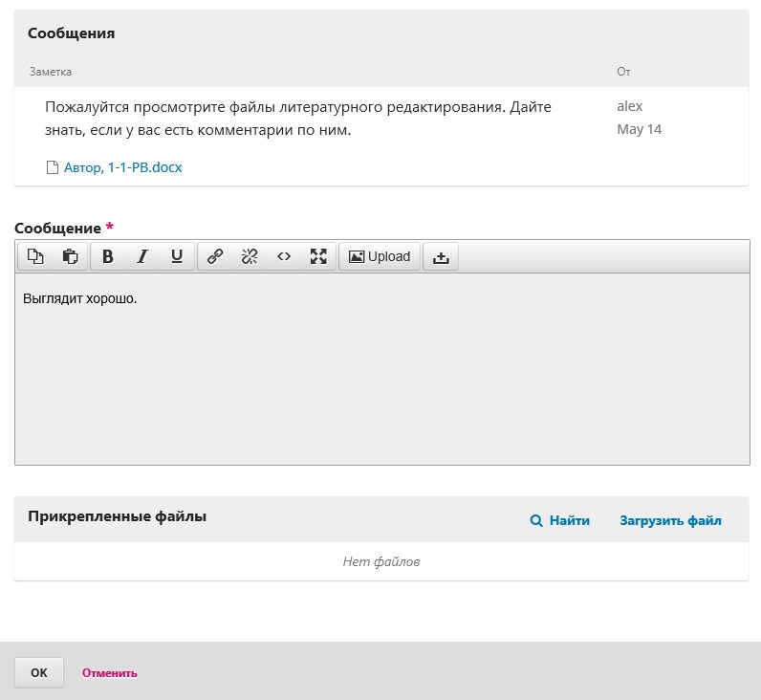Screen dimensions: 761x700
Task: Remove link with the broken chain icon
Action: (250, 256)
